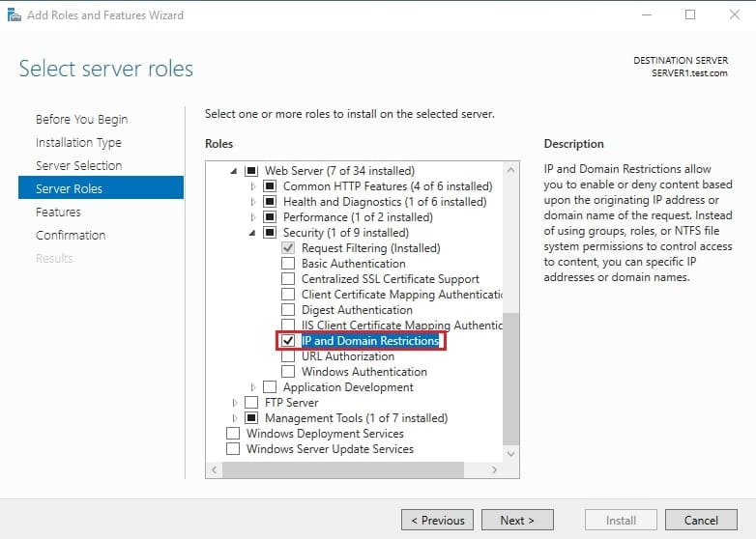The width and height of the screenshot is (756, 539).
Task: Select Windows Deployment Services label
Action: pos(325,433)
